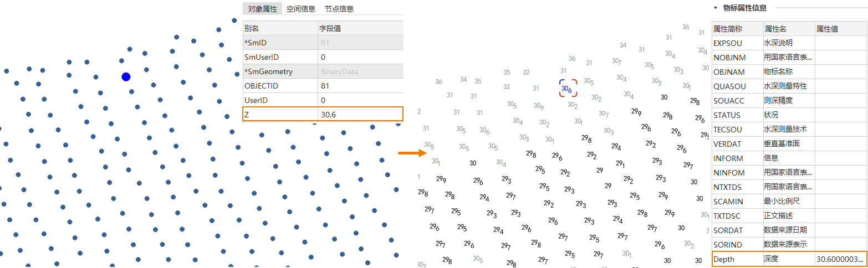This screenshot has width=868, height=268.
Task: Open the 节点信息 tab
Action: [339, 8]
